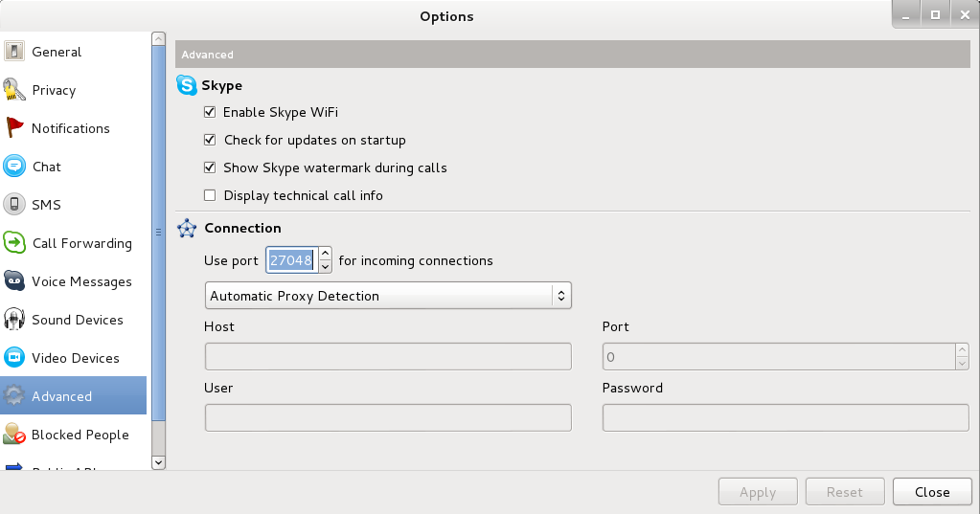Click the Skype logo icon
Viewport: 980px width, 514px height.
(186, 85)
